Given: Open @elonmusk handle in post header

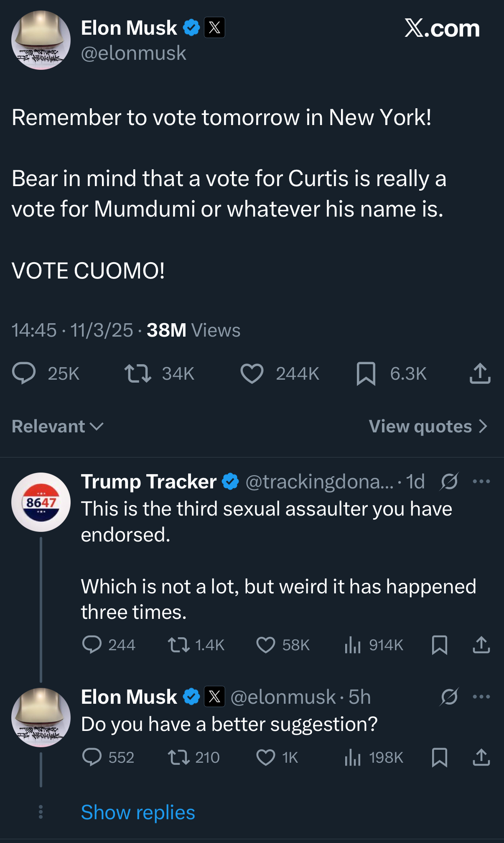Looking at the screenshot, I should tap(134, 54).
